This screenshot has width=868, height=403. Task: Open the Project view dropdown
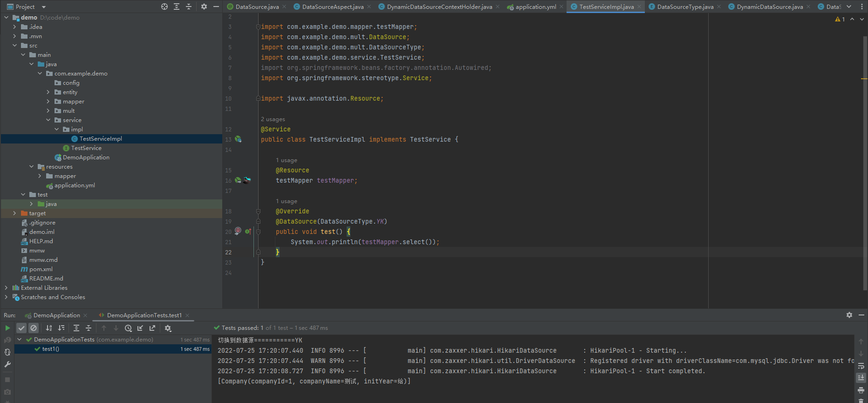pos(44,7)
